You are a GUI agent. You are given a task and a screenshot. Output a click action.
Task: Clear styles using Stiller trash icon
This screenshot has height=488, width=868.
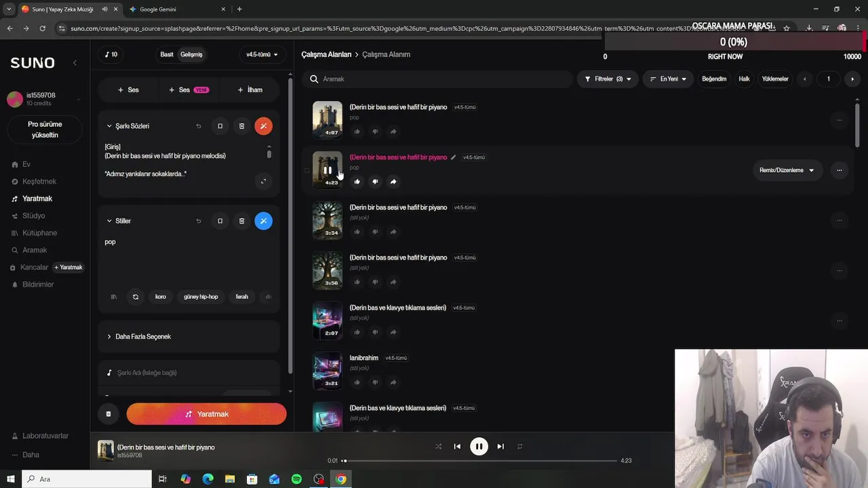click(x=241, y=221)
